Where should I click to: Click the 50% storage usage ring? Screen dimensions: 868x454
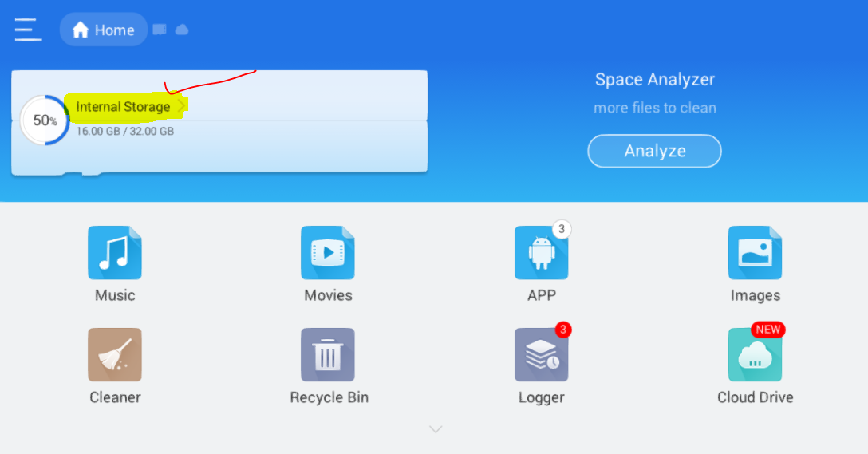(x=45, y=120)
